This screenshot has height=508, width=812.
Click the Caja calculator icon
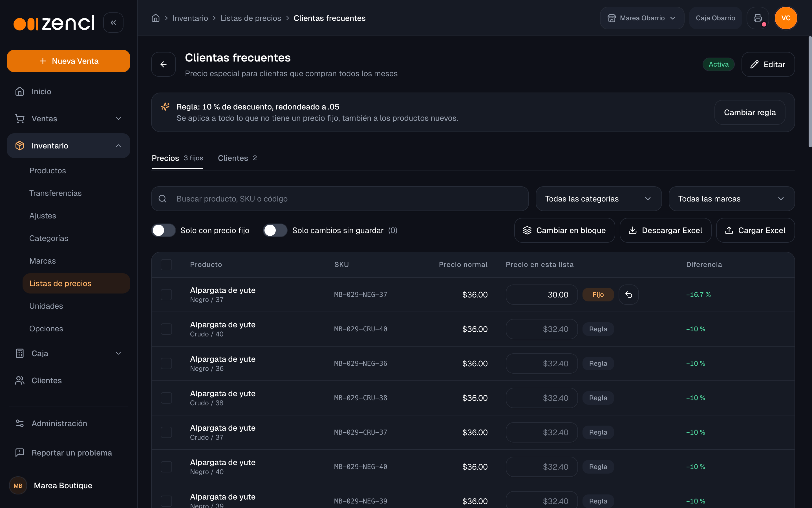click(x=20, y=353)
